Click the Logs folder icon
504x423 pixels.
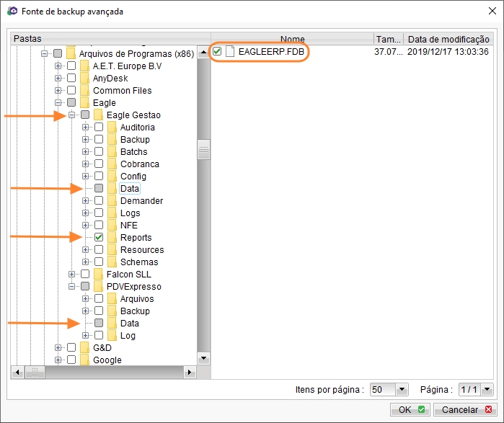click(x=112, y=213)
